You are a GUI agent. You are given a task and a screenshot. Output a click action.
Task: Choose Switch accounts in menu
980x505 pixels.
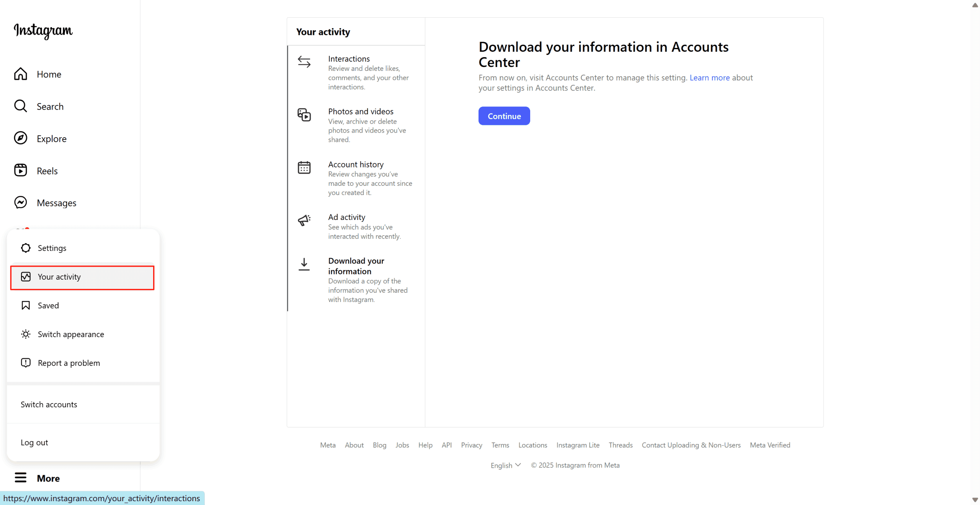coord(83,404)
